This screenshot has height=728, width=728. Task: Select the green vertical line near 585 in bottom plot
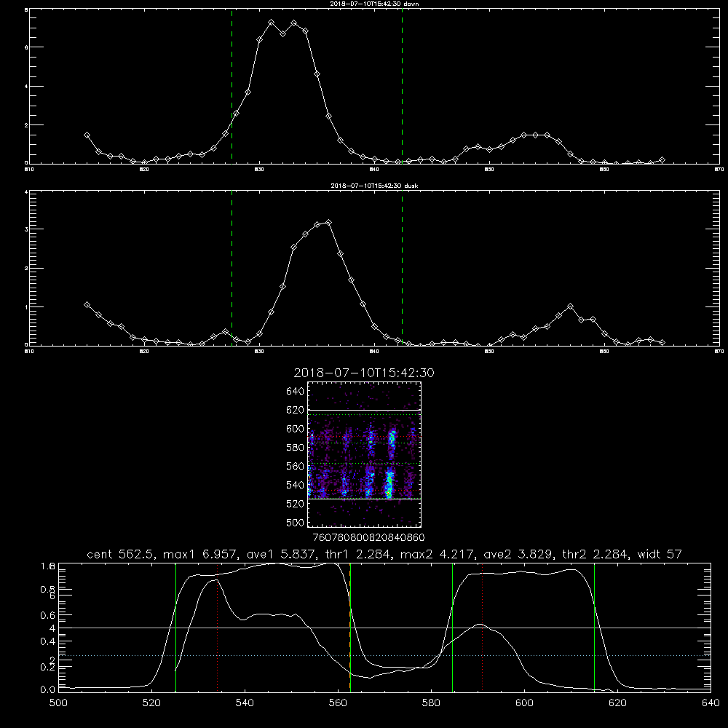(x=452, y=628)
